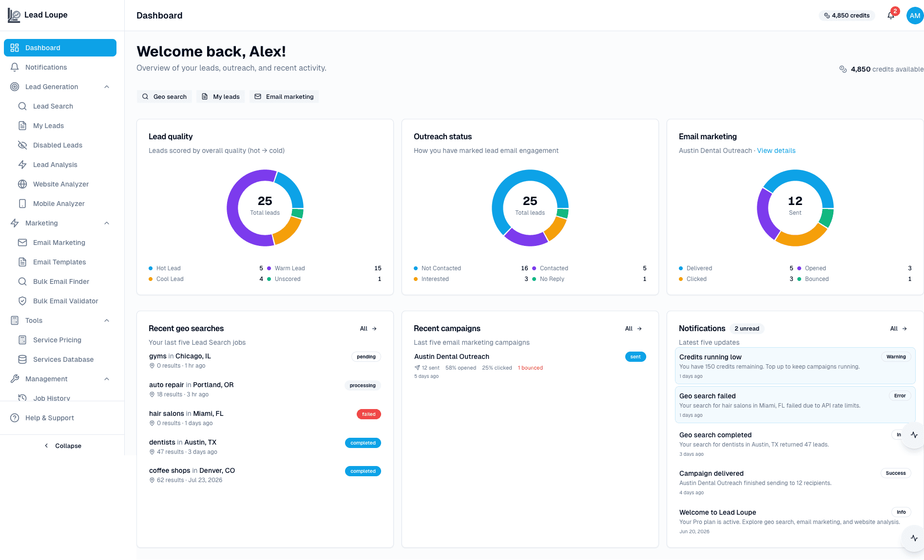Click the Email marketing shortcut button

pyautogui.click(x=284, y=96)
